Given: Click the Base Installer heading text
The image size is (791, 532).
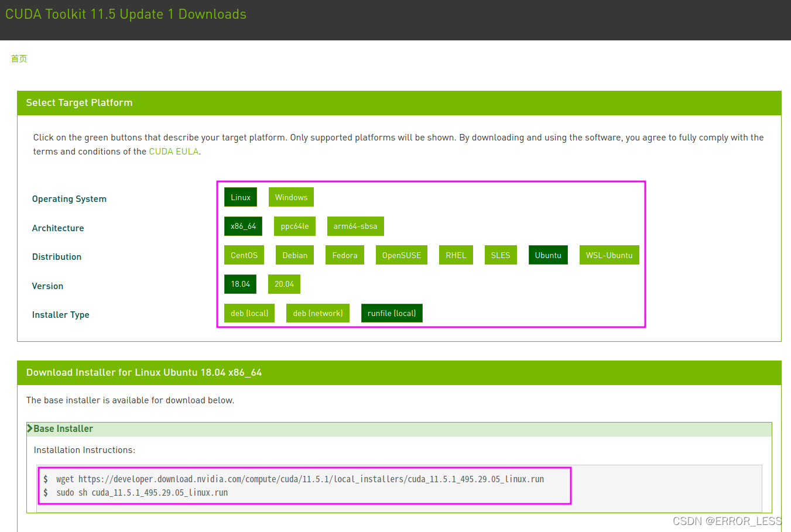Looking at the screenshot, I should 63,428.
